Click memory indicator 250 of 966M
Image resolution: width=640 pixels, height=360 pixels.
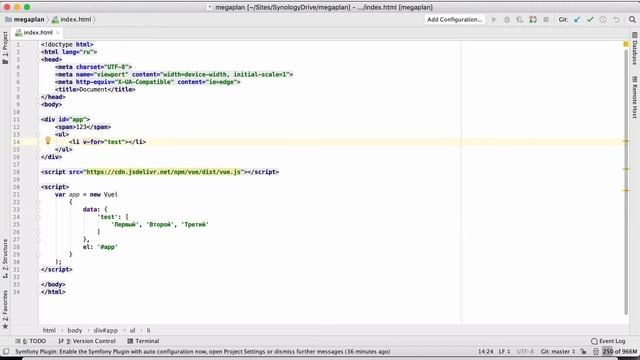pos(620,351)
